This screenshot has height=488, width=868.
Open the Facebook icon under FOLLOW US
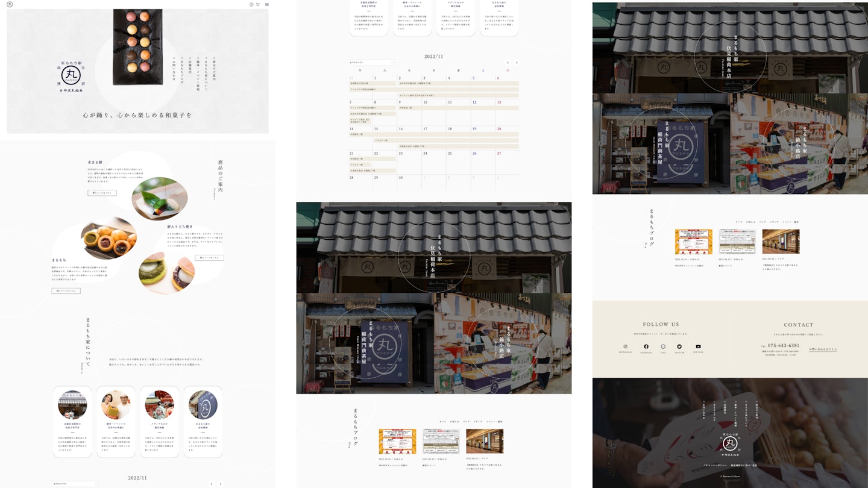coord(646,346)
